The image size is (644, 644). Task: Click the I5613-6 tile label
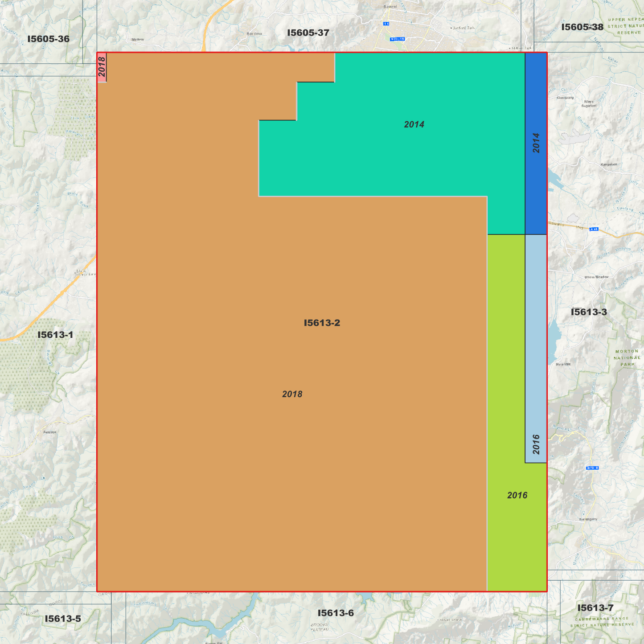pyautogui.click(x=336, y=613)
